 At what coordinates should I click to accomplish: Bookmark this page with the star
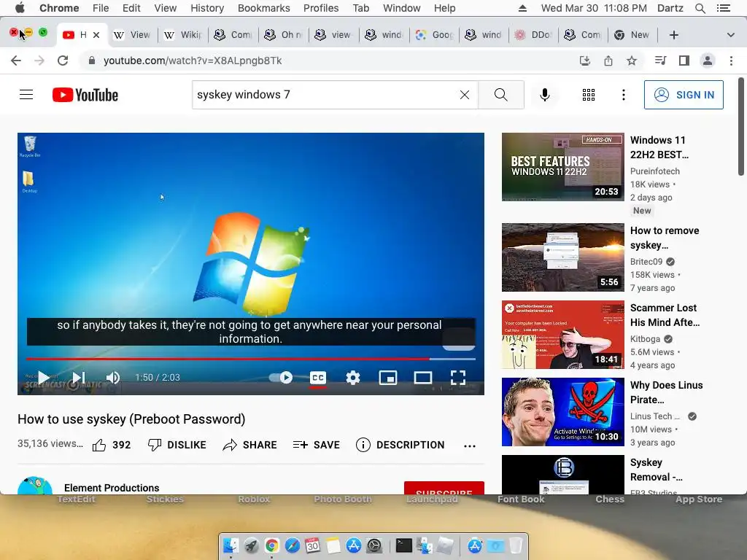click(632, 61)
